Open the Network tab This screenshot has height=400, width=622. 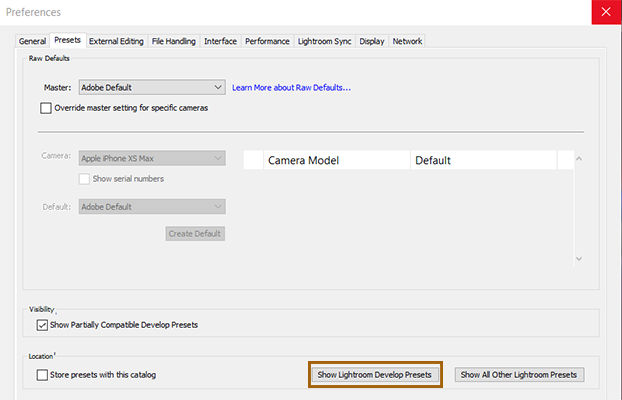407,41
